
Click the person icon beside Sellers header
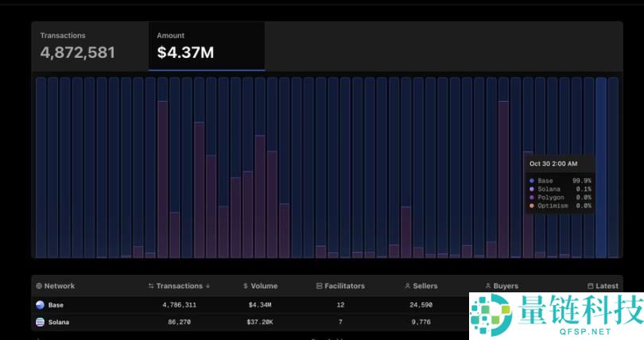tap(408, 286)
